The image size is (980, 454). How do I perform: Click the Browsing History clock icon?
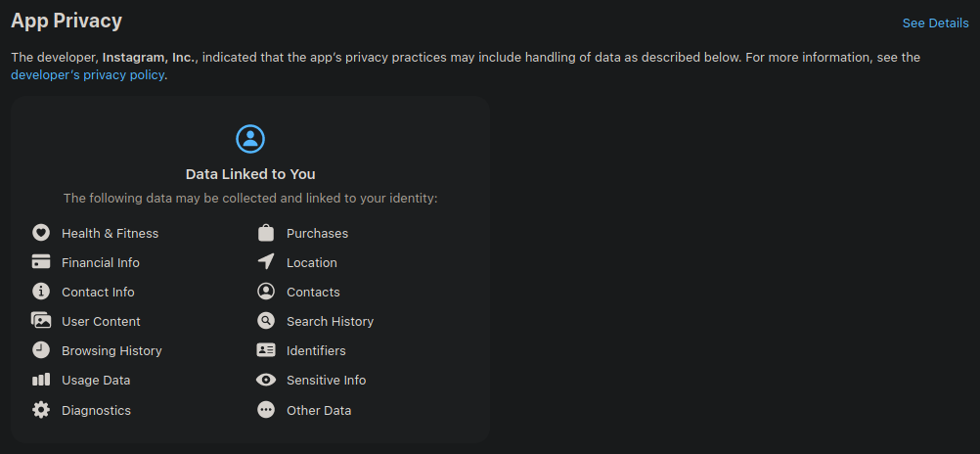tap(40, 350)
